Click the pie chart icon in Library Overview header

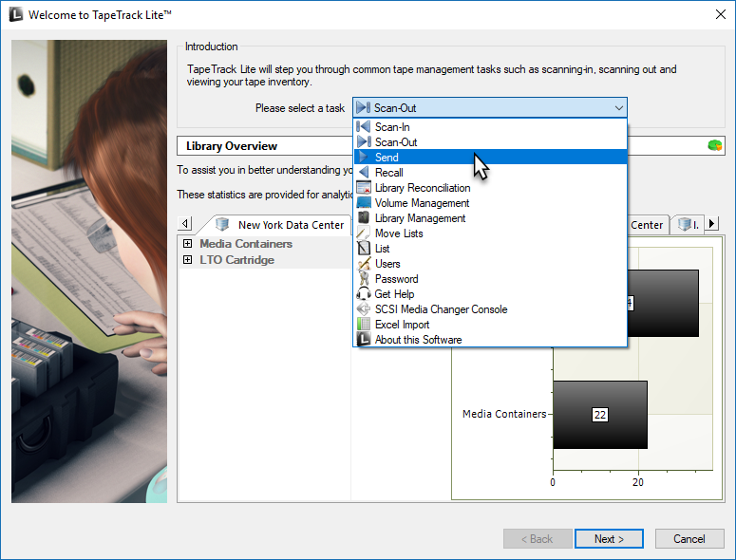(714, 145)
